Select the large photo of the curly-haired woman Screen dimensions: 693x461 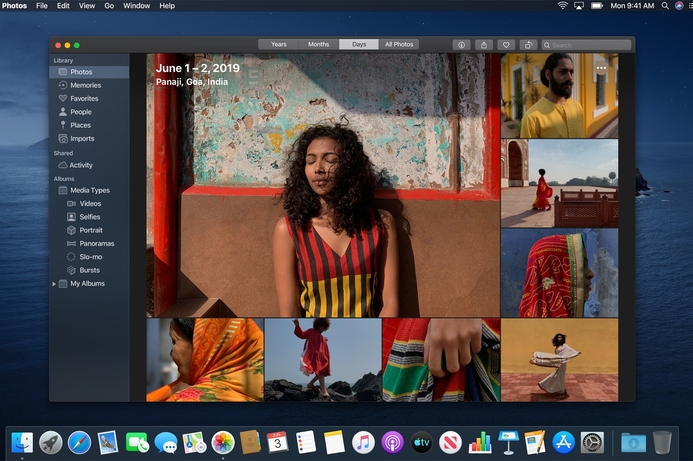(323, 185)
